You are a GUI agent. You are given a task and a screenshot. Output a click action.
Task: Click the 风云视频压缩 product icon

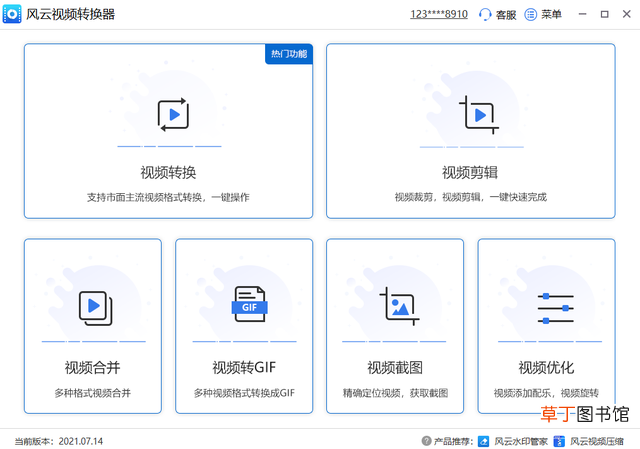pyautogui.click(x=559, y=441)
